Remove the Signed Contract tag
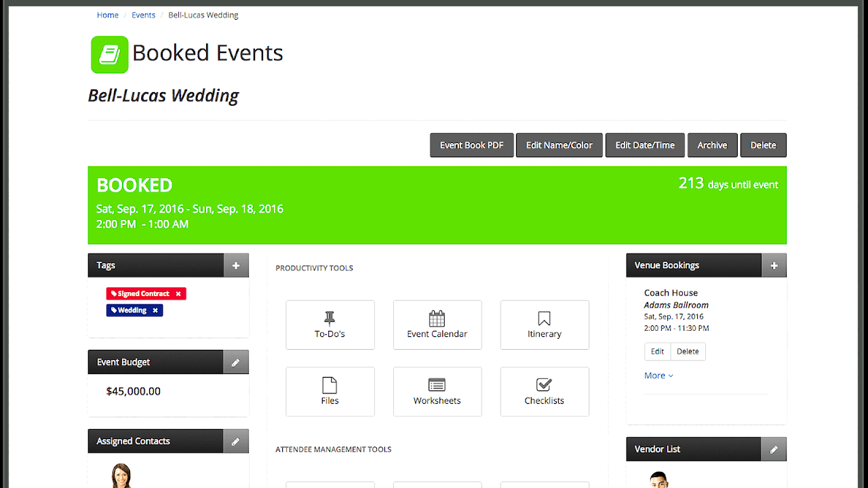 tap(178, 293)
